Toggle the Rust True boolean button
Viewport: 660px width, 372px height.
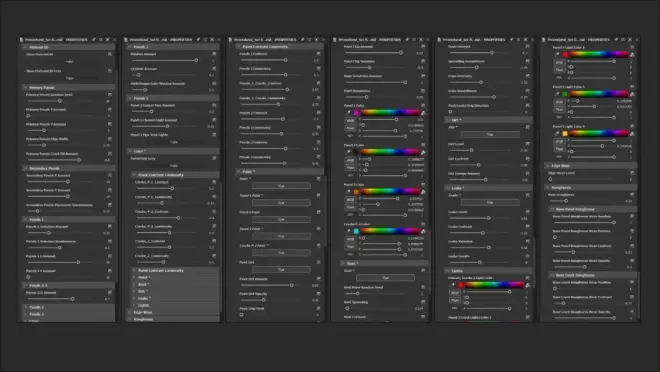click(x=385, y=278)
